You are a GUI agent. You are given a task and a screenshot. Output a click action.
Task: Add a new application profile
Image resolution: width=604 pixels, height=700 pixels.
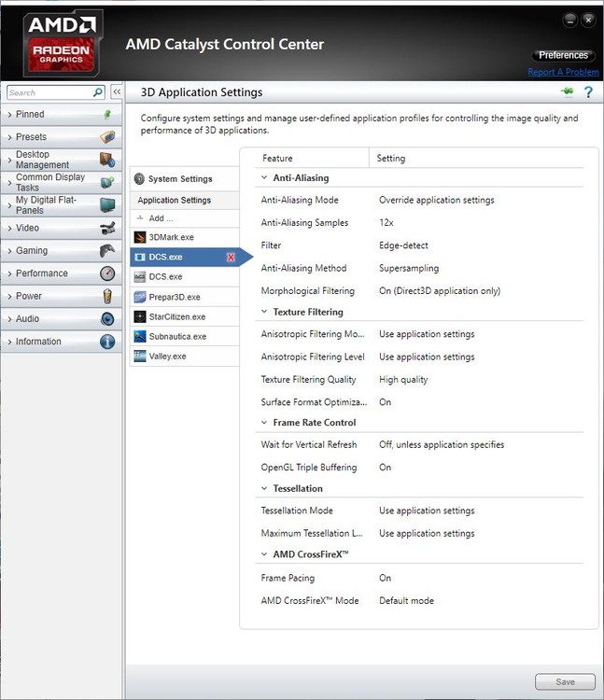coord(184,218)
